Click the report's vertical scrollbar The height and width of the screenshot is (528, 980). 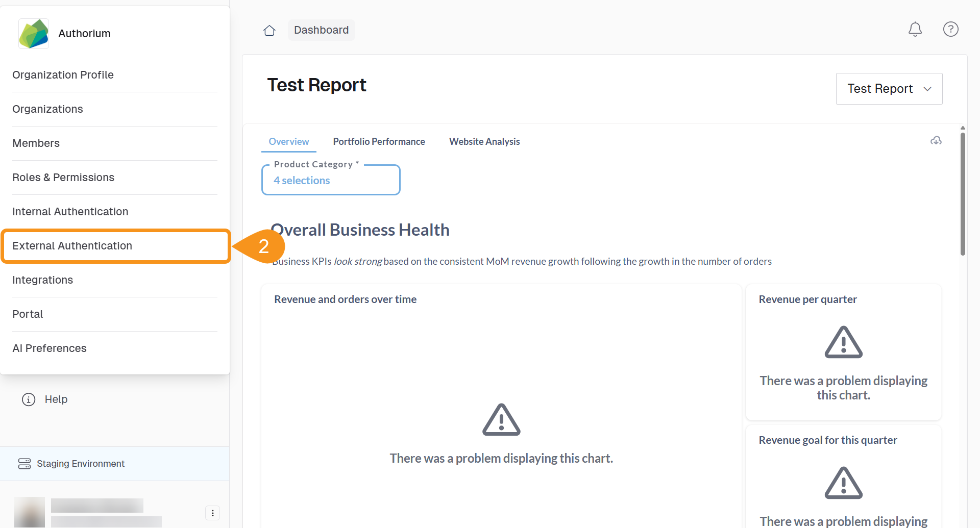coord(963,194)
